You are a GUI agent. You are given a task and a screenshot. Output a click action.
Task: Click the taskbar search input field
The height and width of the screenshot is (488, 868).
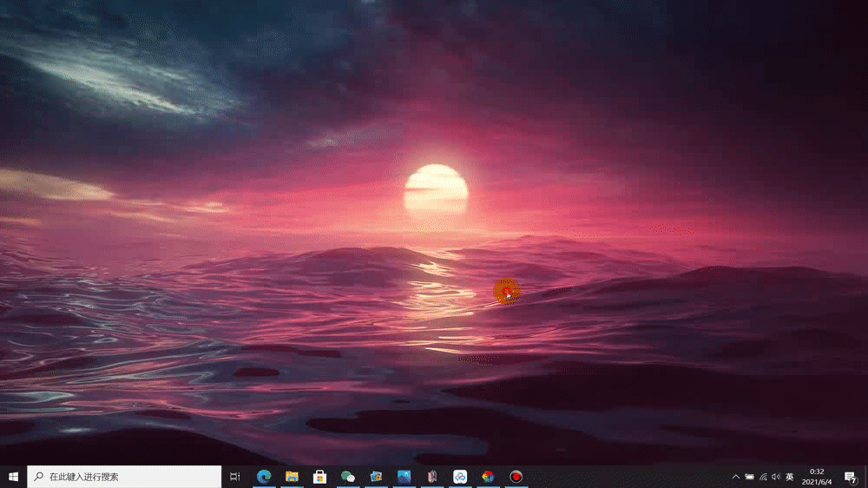point(130,477)
